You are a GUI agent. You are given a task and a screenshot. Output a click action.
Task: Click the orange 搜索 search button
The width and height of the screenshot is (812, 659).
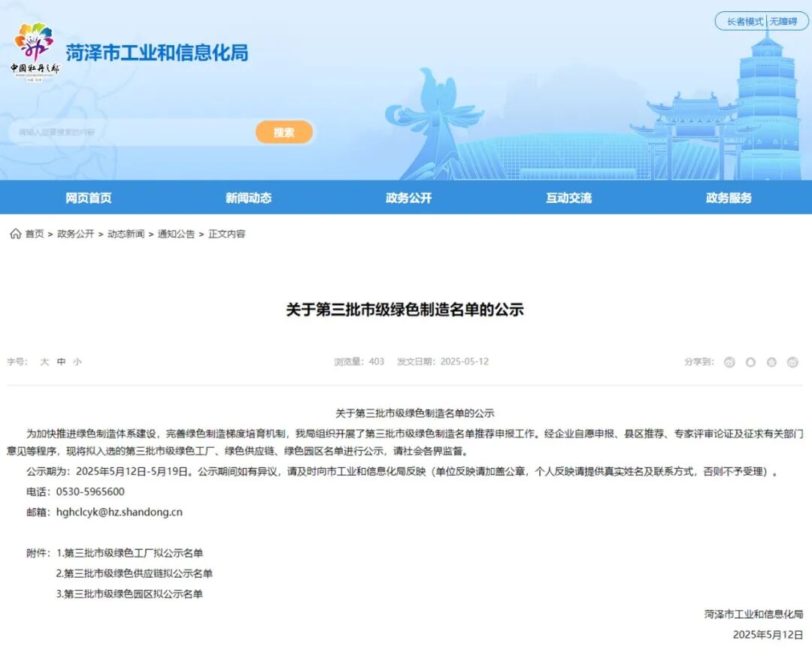coord(284,132)
